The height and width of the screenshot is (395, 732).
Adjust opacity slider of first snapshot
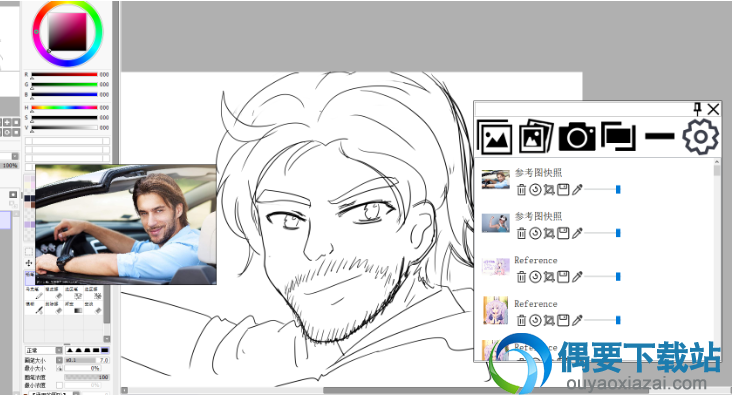tap(602, 190)
